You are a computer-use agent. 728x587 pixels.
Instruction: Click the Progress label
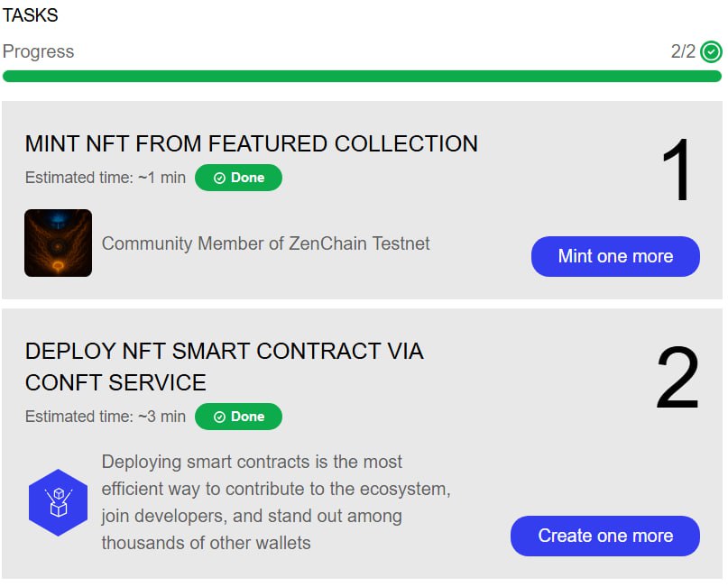38,51
